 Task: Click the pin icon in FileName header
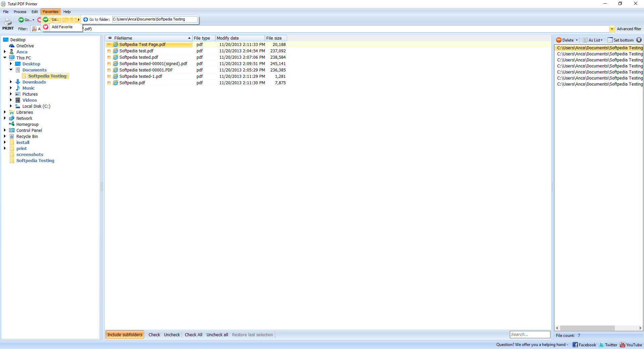click(110, 38)
